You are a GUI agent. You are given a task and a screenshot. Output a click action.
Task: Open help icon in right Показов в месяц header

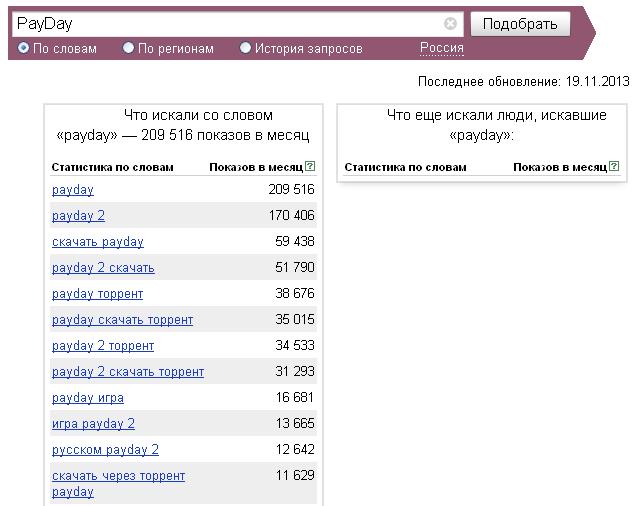(x=614, y=166)
